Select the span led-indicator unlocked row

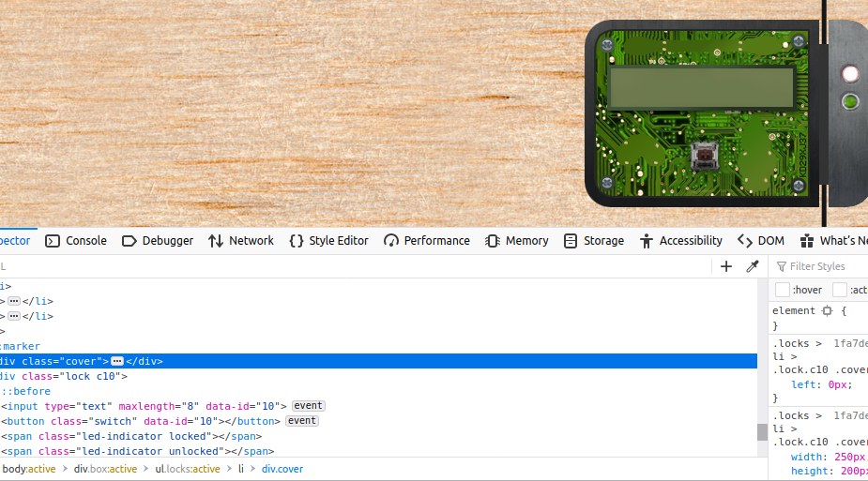tap(379, 451)
